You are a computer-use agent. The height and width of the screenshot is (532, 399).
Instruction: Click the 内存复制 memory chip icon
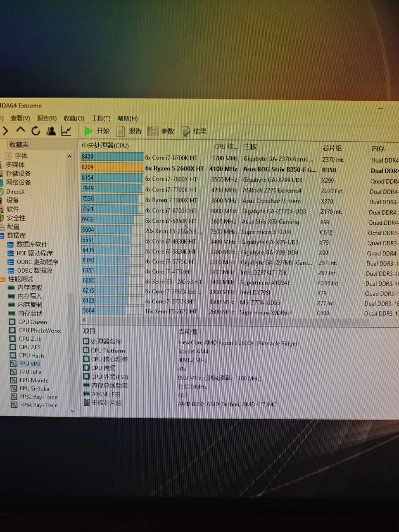point(12,304)
